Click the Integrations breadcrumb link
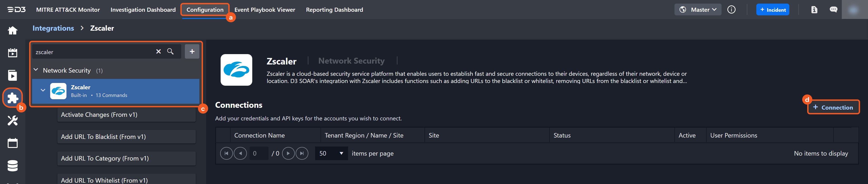Viewport: 868px width, 184px height. pos(53,28)
